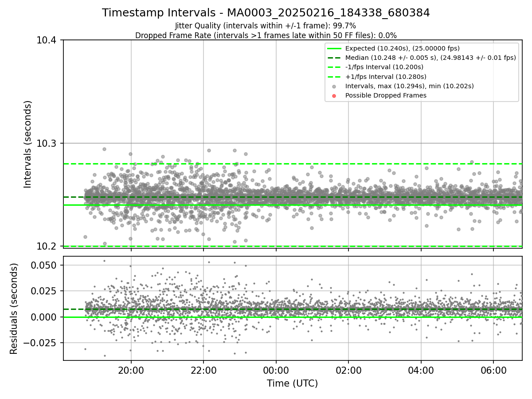This screenshot has height=399, width=532.
Task: Click the 04:00 time tick label
Action: 421,370
